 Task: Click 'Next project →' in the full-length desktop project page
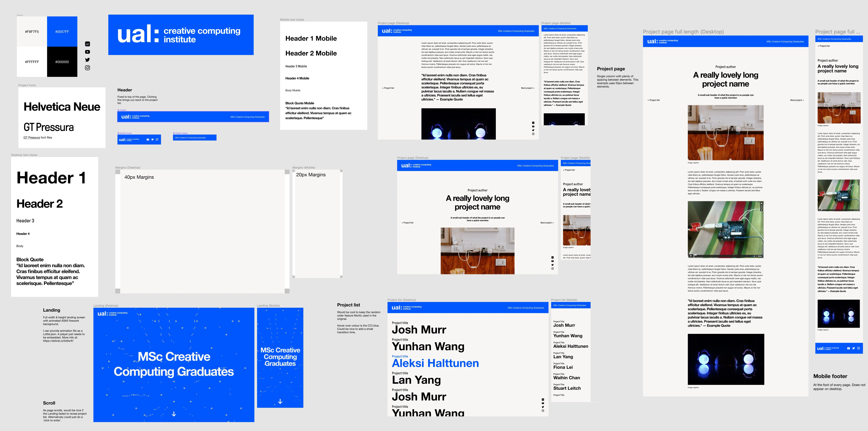(797, 100)
